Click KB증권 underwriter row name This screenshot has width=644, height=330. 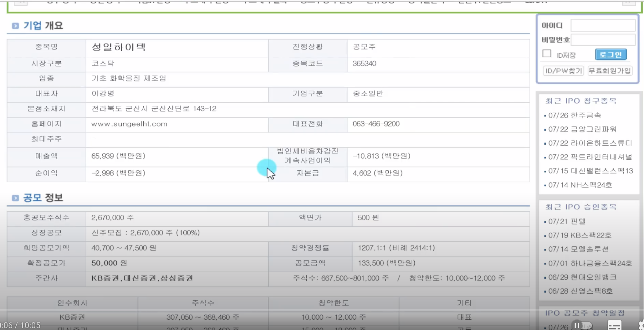[72, 317]
